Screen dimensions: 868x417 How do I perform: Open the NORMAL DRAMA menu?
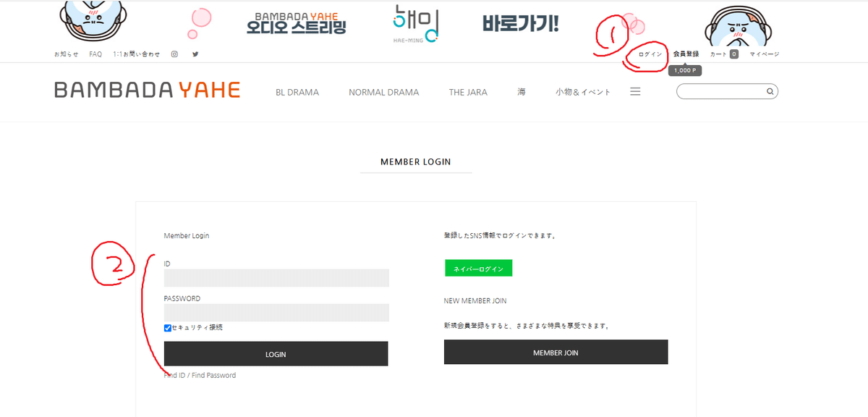coord(384,92)
